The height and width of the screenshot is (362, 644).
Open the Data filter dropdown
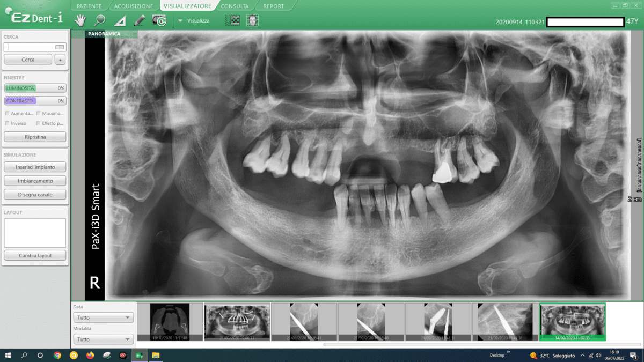103,317
